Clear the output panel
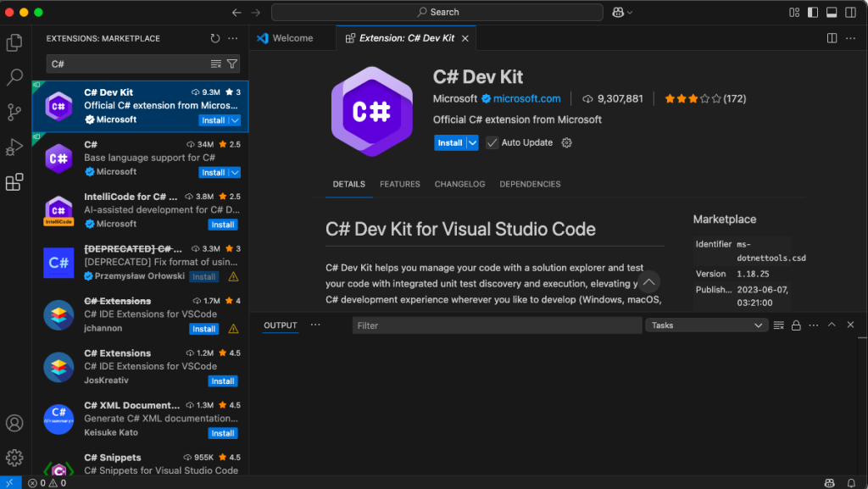The height and width of the screenshot is (489, 868). click(778, 325)
